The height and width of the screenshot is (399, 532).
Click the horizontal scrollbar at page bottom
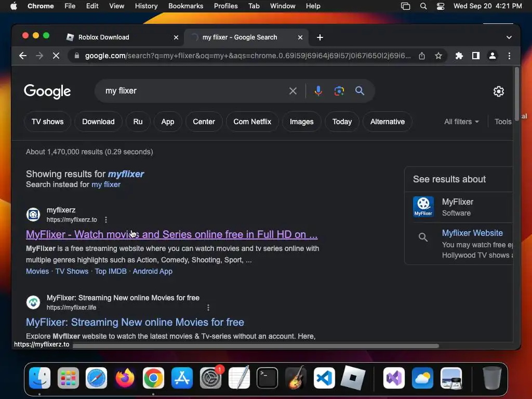click(256, 346)
